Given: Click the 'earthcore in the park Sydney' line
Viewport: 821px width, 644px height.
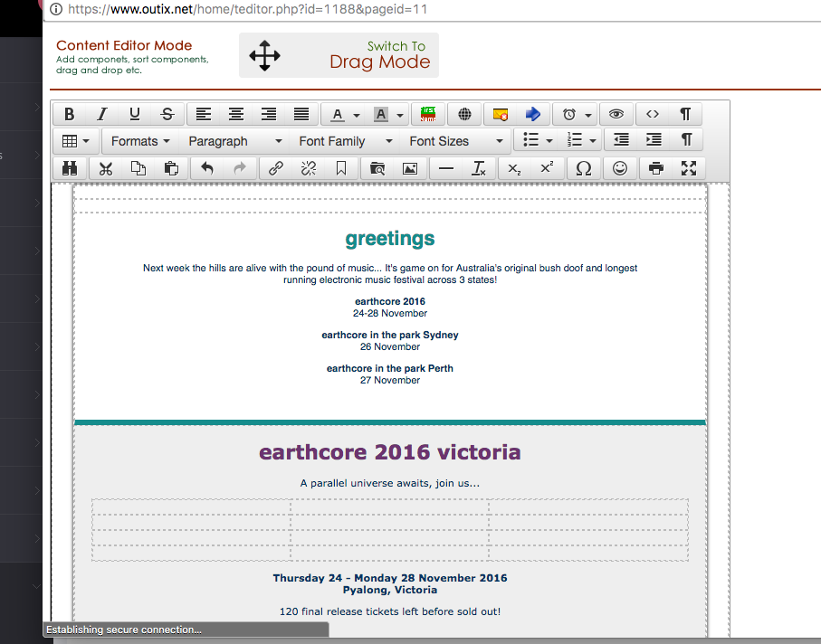Looking at the screenshot, I should click(390, 335).
